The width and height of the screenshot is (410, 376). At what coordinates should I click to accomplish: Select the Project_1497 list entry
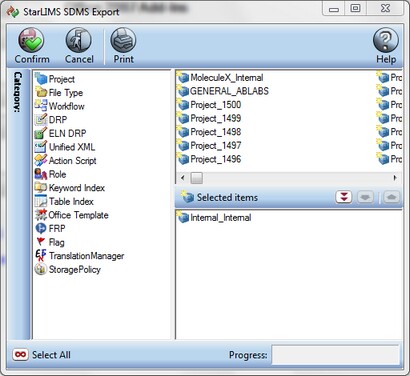(x=209, y=145)
